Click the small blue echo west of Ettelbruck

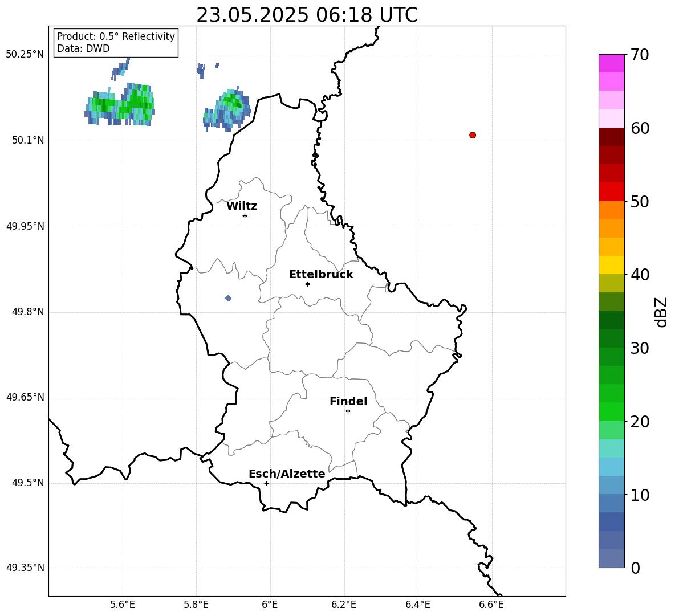(x=228, y=298)
